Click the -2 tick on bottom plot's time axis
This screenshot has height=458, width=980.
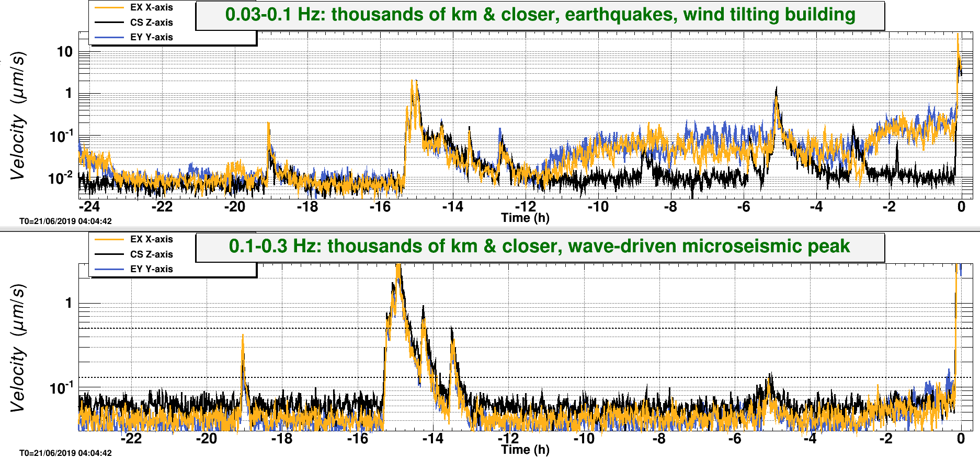[885, 439]
